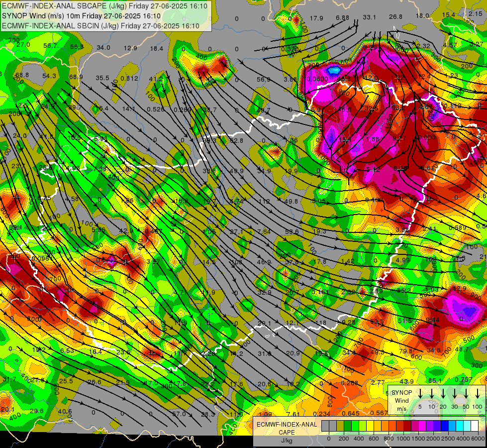487x448 pixels.
Task: Click the '1500' tick label in legend
Action: [x=418, y=439]
